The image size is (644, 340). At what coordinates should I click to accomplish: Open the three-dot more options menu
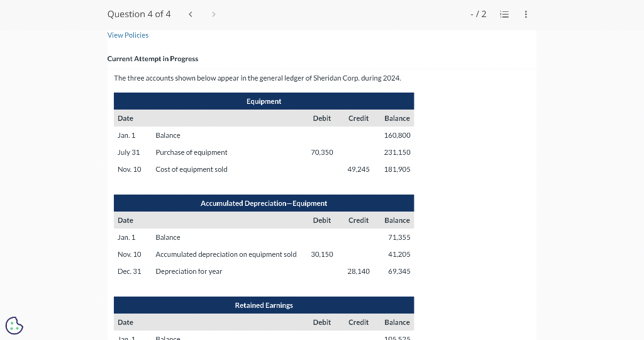coord(526,14)
